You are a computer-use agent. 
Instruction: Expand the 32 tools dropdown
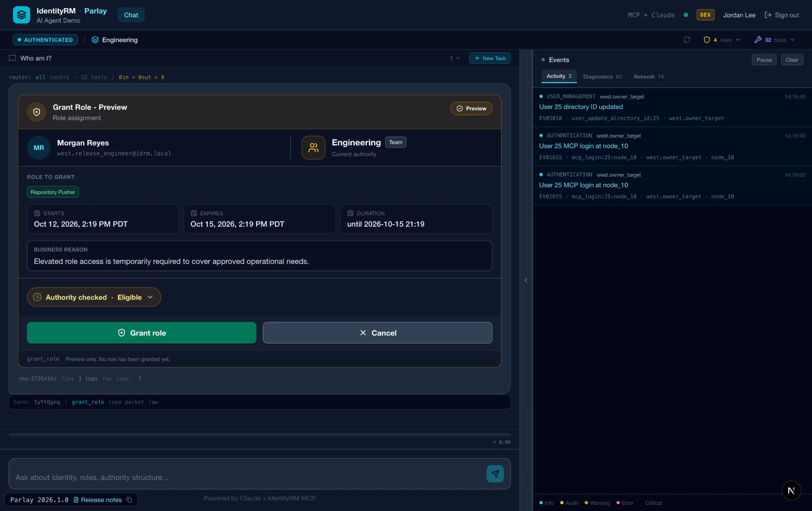775,40
